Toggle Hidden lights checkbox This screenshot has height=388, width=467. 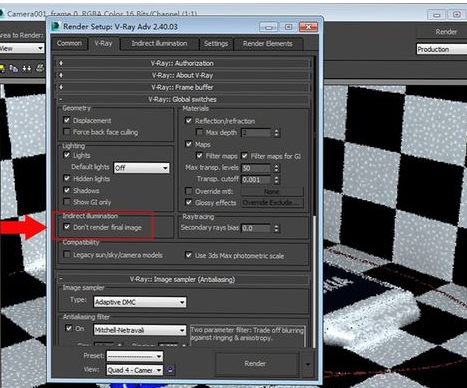[67, 178]
